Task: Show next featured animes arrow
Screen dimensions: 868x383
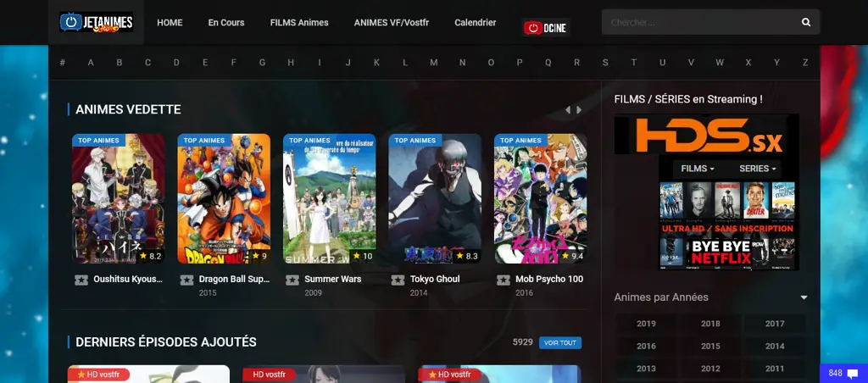Action: click(x=579, y=110)
